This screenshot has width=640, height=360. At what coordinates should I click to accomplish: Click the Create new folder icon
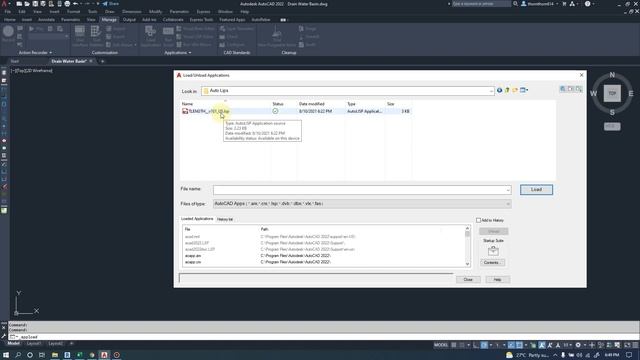coord(515,90)
